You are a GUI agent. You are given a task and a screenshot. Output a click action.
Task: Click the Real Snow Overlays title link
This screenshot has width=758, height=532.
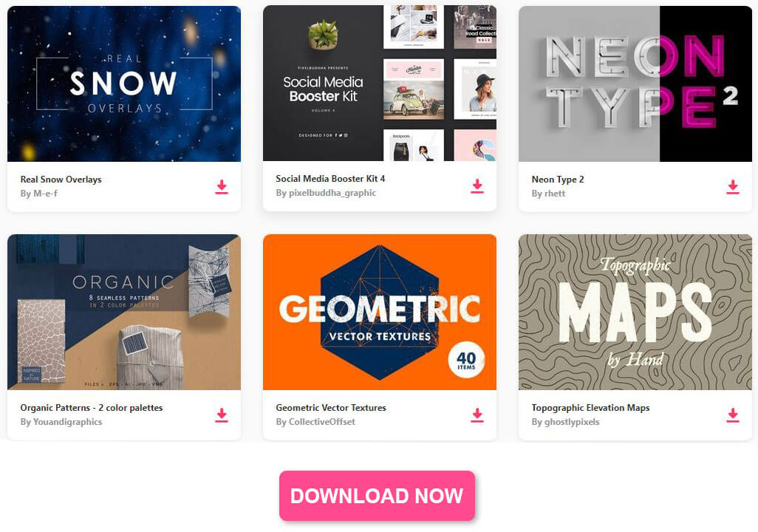click(x=61, y=180)
